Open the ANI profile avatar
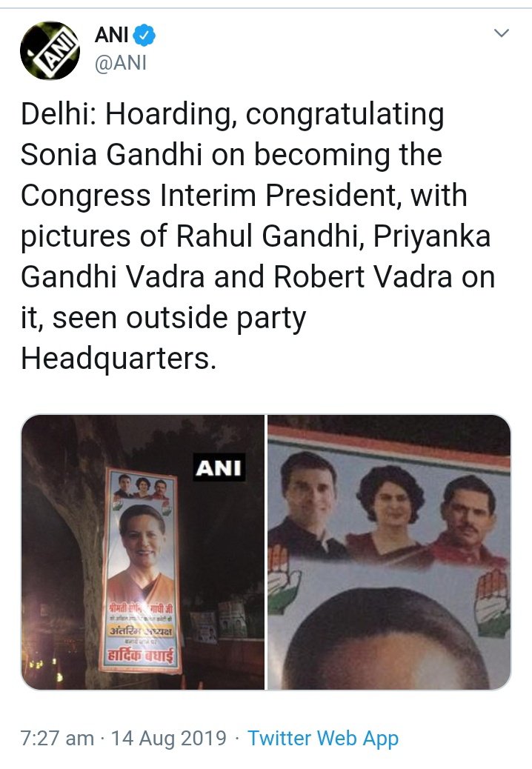532x769 pixels. [x=50, y=50]
